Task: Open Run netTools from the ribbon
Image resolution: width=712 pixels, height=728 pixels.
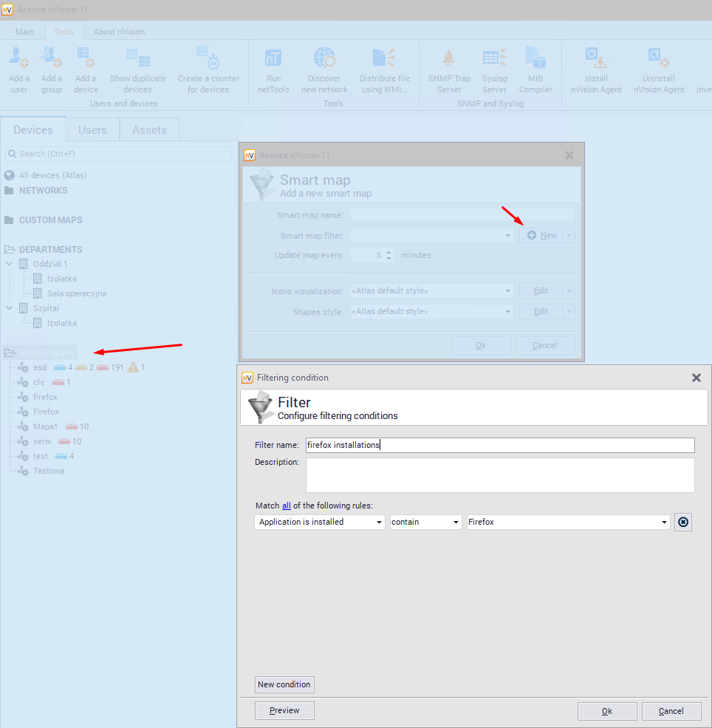Action: click(x=273, y=58)
